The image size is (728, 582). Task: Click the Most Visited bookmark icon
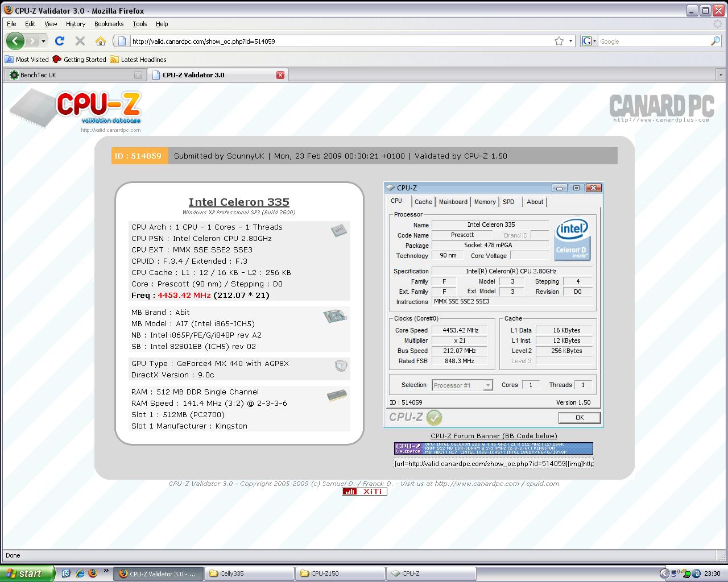click(9, 59)
